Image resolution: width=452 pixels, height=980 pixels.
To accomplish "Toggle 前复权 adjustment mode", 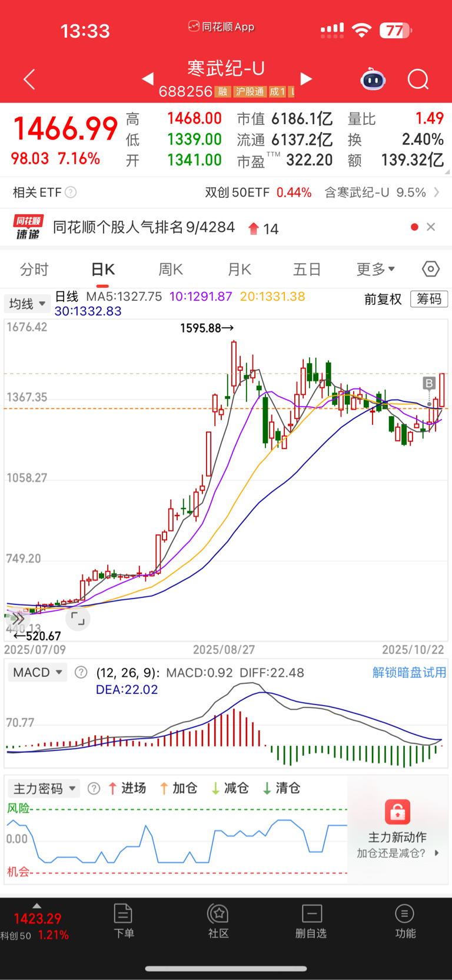I will click(383, 299).
